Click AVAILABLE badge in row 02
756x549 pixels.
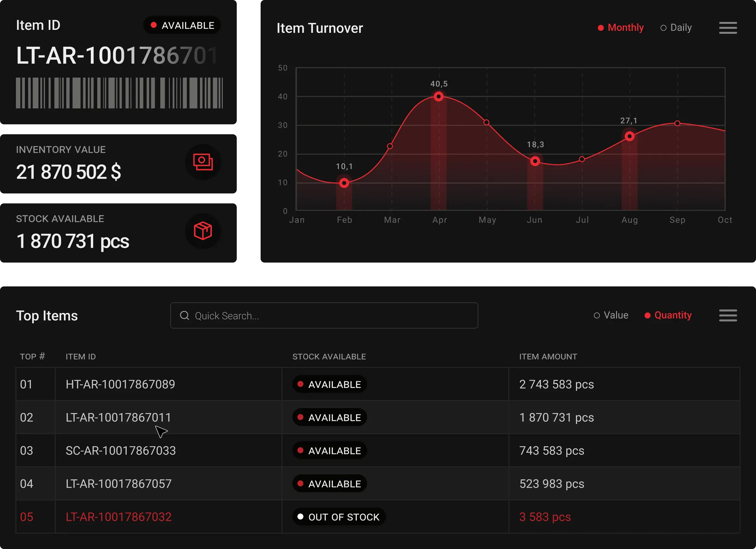coord(330,417)
